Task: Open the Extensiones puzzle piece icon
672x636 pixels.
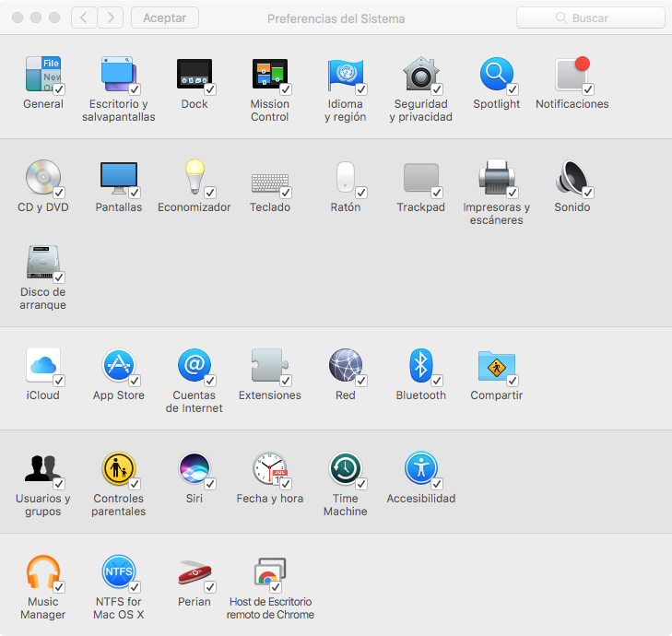Action: (x=269, y=365)
